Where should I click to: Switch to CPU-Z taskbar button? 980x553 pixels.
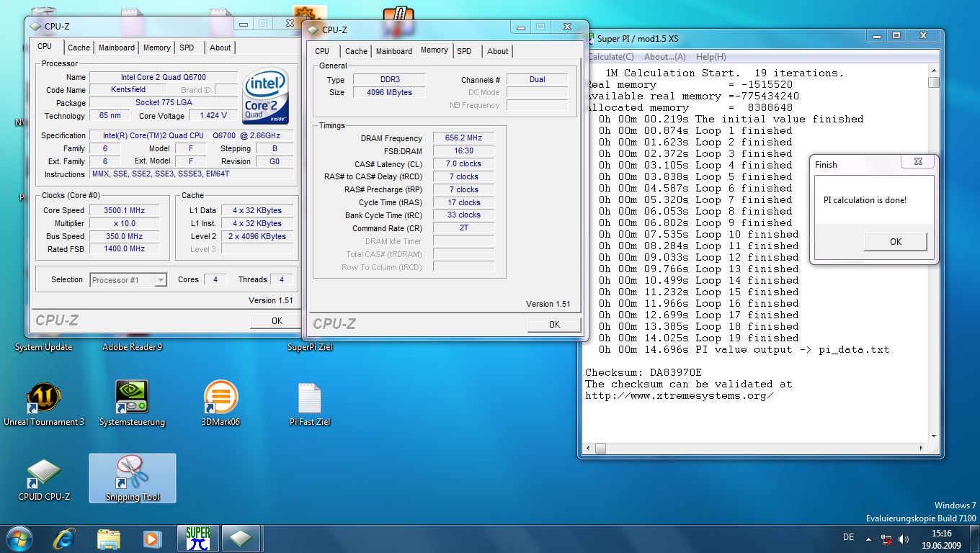[241, 539]
